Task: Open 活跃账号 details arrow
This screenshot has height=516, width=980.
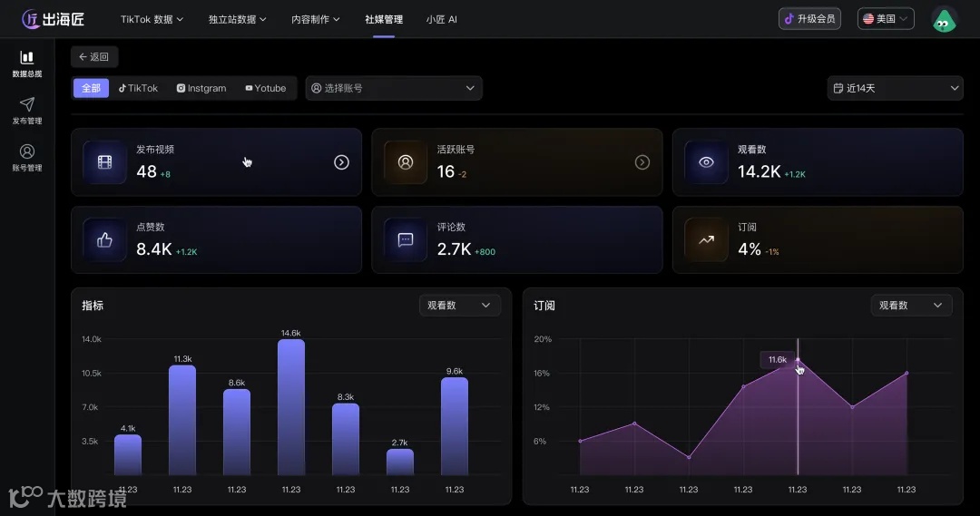Action: tap(642, 162)
